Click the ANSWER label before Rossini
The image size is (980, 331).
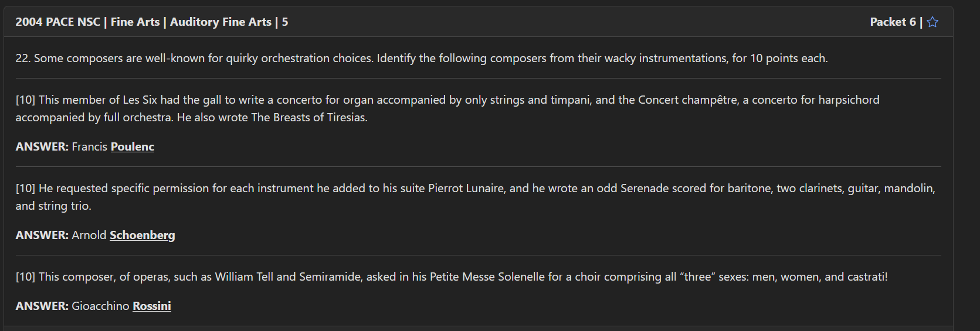[42, 306]
